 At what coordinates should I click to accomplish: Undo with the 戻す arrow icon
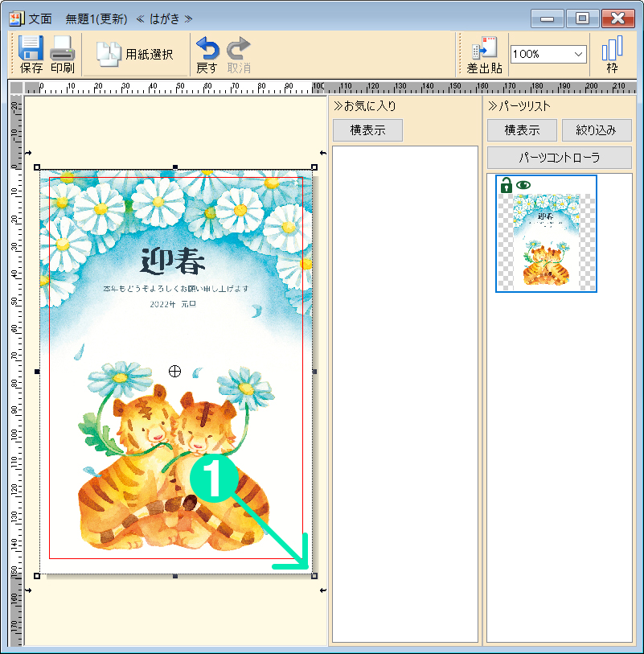[207, 48]
